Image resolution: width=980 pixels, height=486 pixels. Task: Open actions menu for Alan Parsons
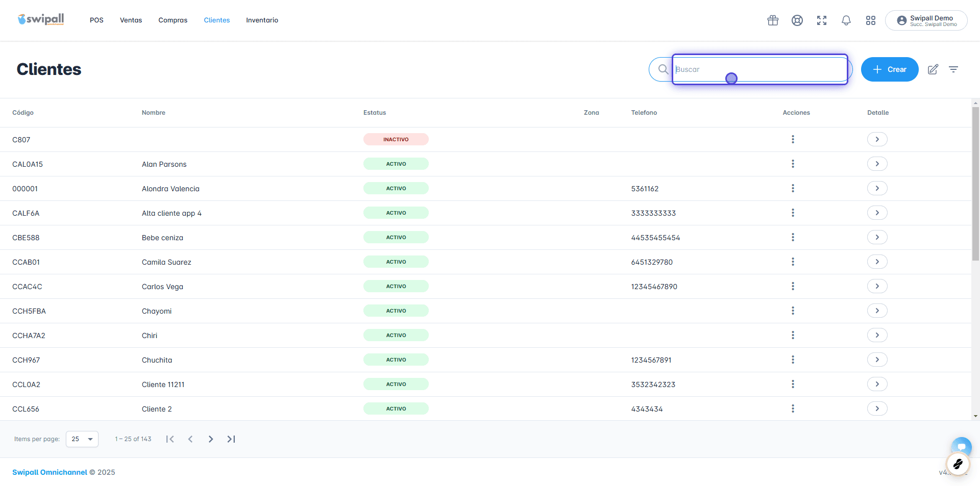(x=793, y=164)
